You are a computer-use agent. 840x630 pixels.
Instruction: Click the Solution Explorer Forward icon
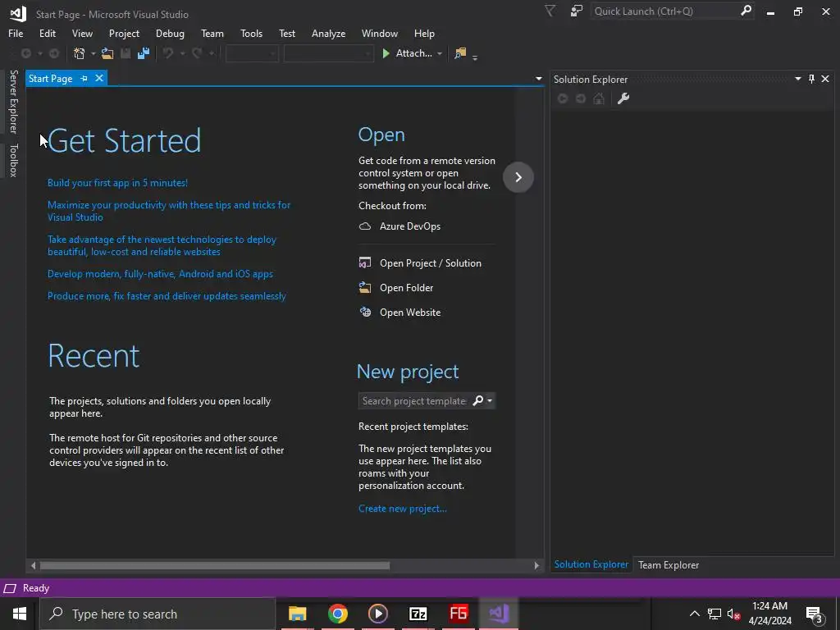pyautogui.click(x=581, y=98)
